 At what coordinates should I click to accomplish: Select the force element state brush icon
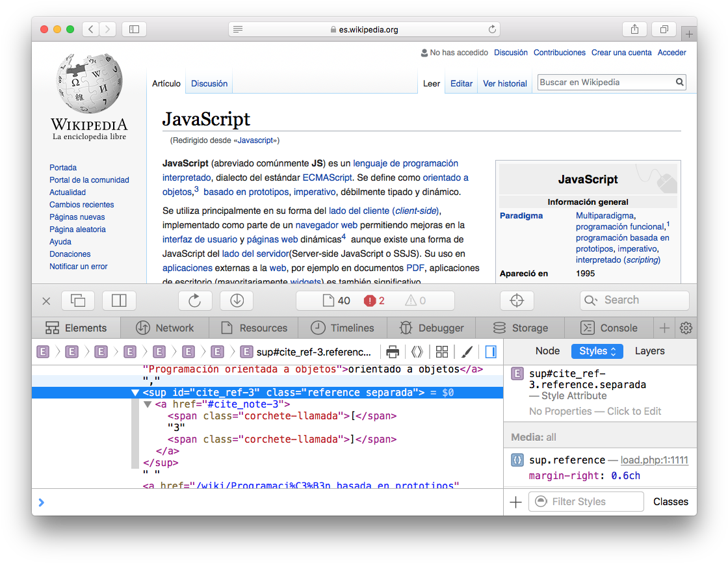coord(467,351)
